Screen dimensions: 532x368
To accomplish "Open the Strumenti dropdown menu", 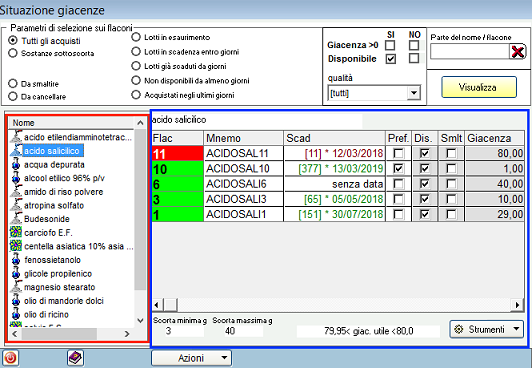I will click(487, 329).
